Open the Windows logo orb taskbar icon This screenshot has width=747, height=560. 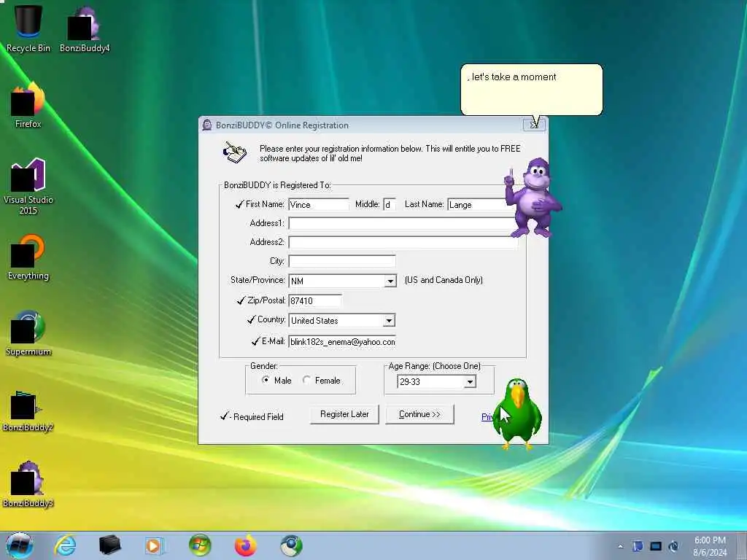coord(200,545)
